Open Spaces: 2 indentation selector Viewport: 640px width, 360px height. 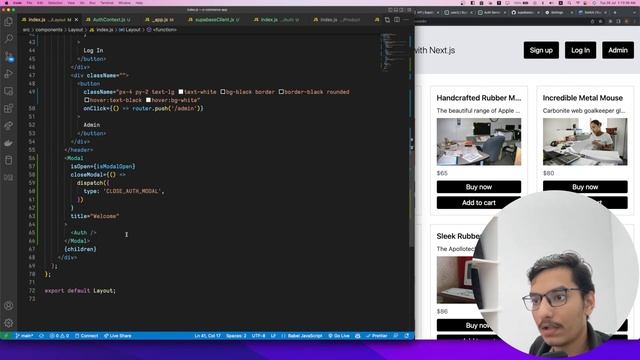(x=236, y=336)
